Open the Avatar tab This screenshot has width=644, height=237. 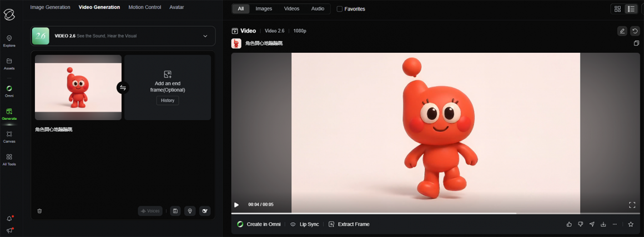(177, 7)
